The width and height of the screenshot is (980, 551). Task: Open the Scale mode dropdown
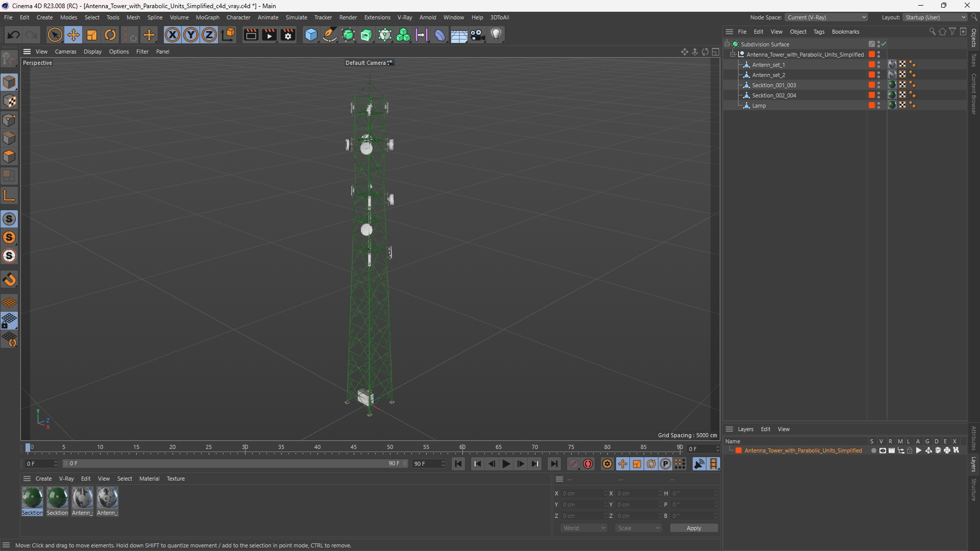[x=638, y=528]
